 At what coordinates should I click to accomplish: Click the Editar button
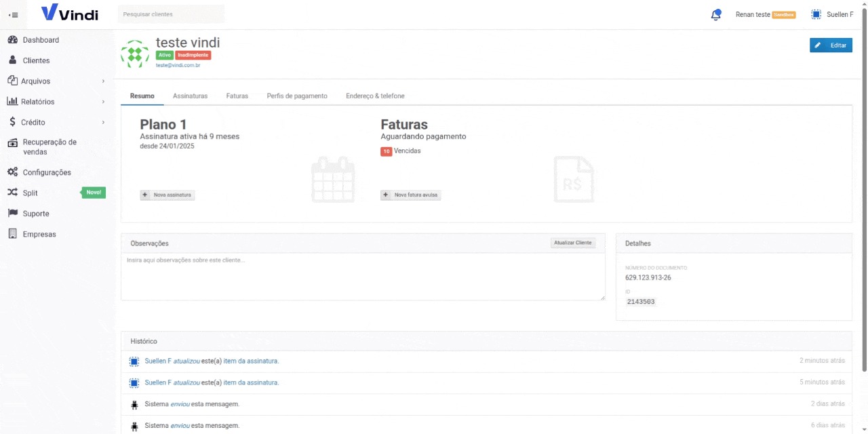pyautogui.click(x=831, y=45)
